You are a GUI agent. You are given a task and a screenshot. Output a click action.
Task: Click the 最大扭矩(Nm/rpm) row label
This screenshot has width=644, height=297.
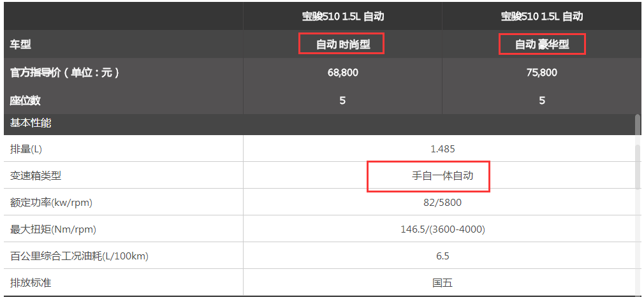pyautogui.click(x=54, y=229)
